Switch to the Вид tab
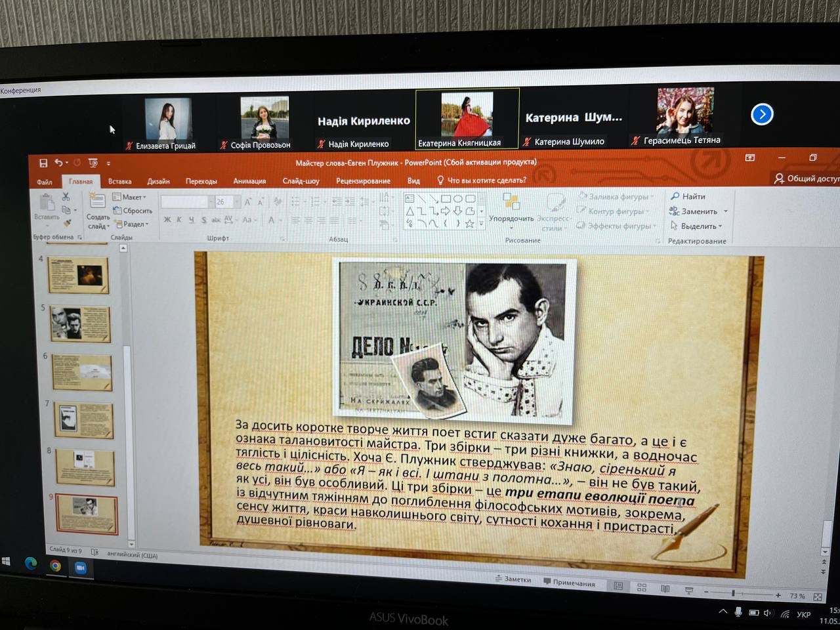Screen dimensions: 840x630 coord(413,180)
